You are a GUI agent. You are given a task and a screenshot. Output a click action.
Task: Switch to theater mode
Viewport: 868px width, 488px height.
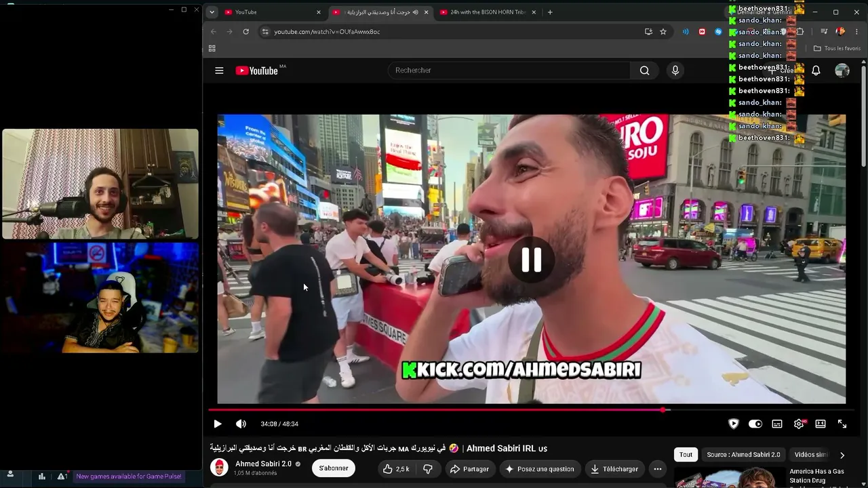pos(821,424)
